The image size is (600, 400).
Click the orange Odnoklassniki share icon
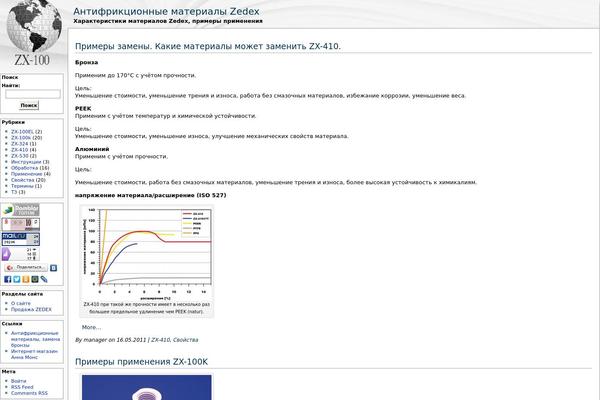tap(26, 279)
